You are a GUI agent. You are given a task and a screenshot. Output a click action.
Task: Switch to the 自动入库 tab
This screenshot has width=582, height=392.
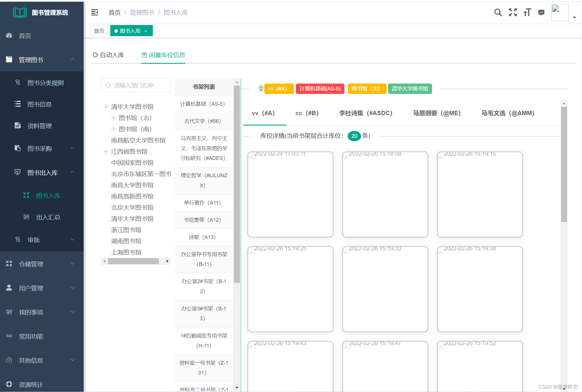pyautogui.click(x=109, y=55)
